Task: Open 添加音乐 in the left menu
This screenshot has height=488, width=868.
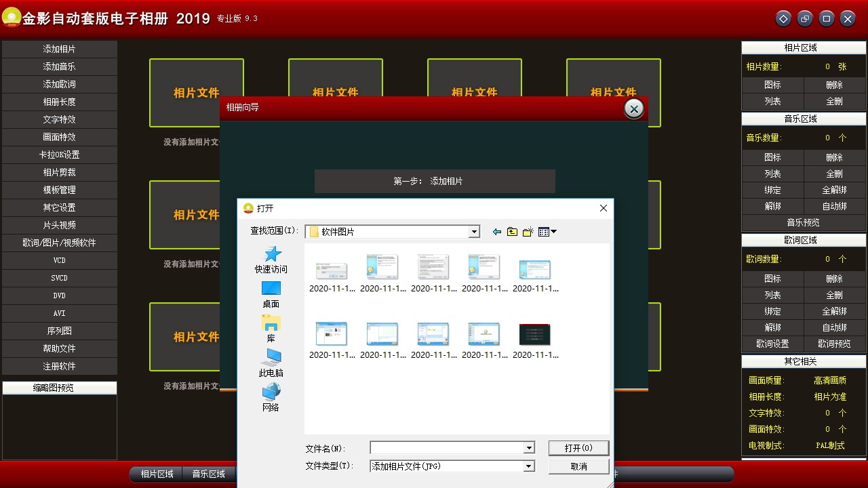Action: point(60,66)
